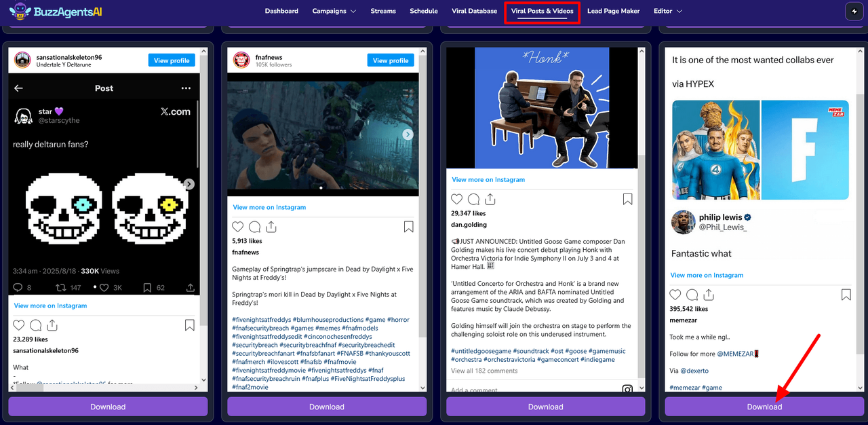The height and width of the screenshot is (425, 868).
Task: Expand the Campaigns dropdown menu
Action: click(x=334, y=11)
